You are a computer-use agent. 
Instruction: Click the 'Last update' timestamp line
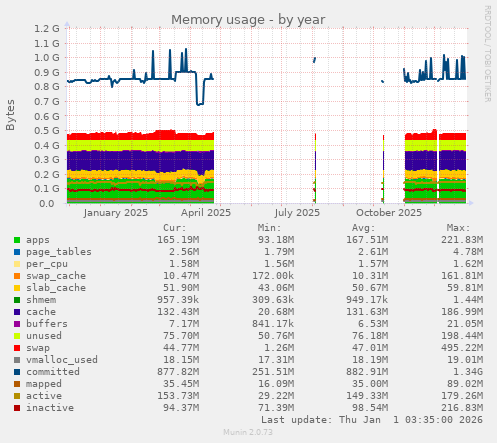(x=372, y=420)
